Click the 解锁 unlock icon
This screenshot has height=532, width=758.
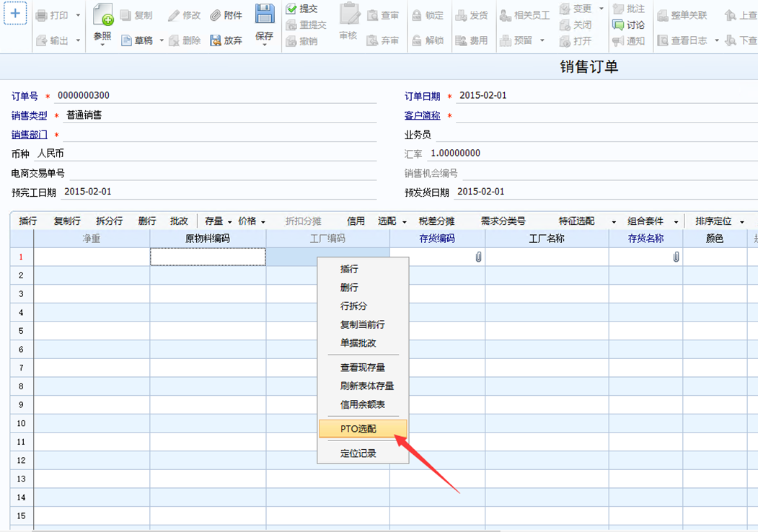tap(417, 40)
